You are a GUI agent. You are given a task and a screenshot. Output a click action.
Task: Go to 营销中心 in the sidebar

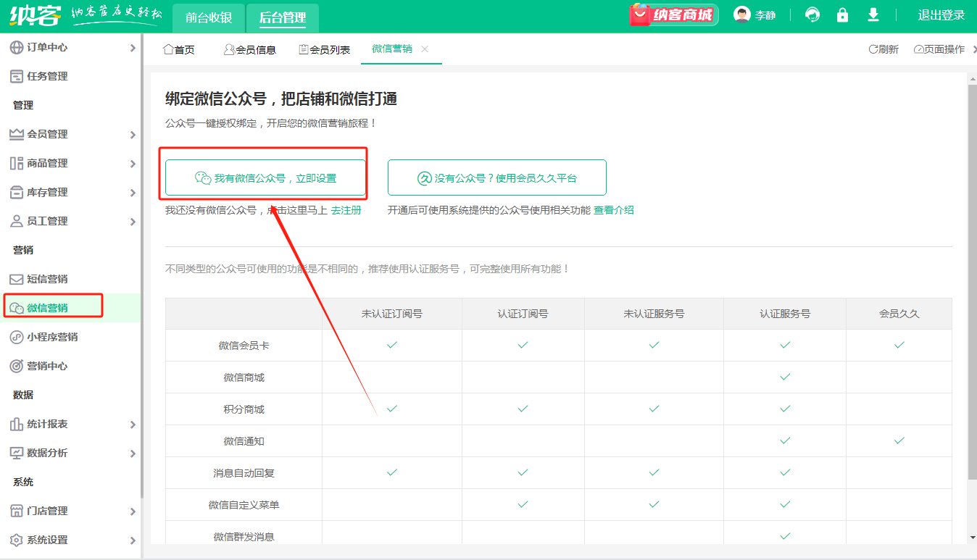click(47, 366)
